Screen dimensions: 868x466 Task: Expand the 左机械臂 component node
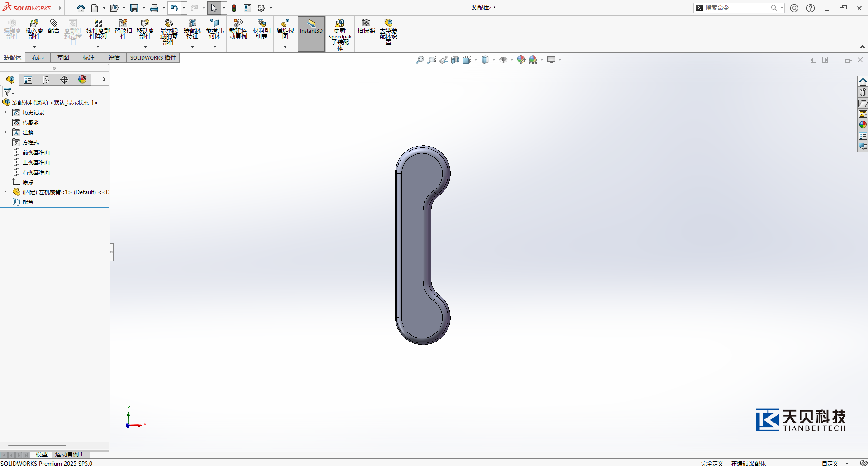[5, 192]
